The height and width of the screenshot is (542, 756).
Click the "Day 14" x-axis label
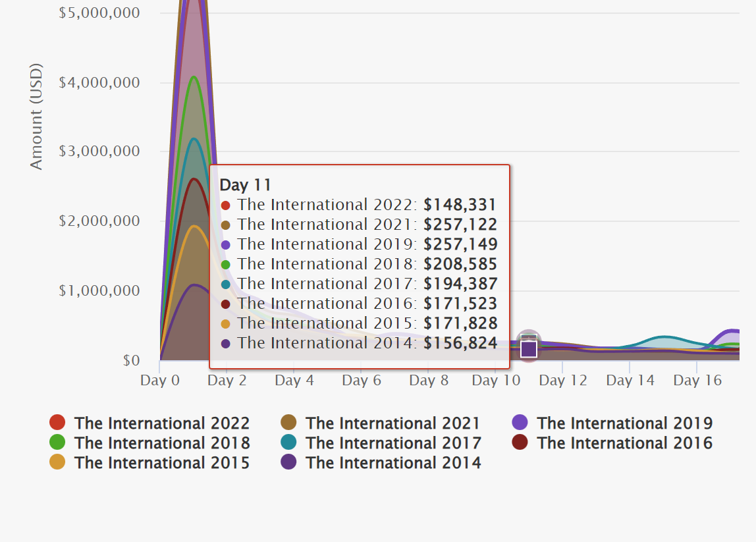click(630, 381)
